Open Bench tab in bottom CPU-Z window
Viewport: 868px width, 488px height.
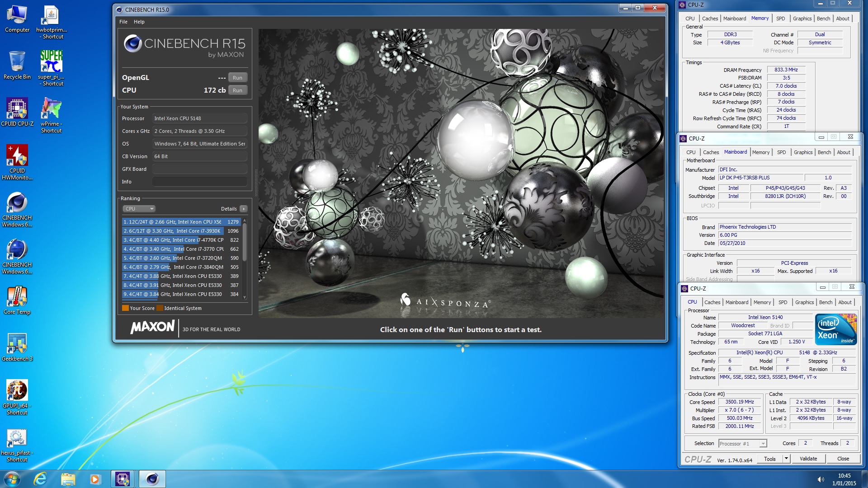826,302
